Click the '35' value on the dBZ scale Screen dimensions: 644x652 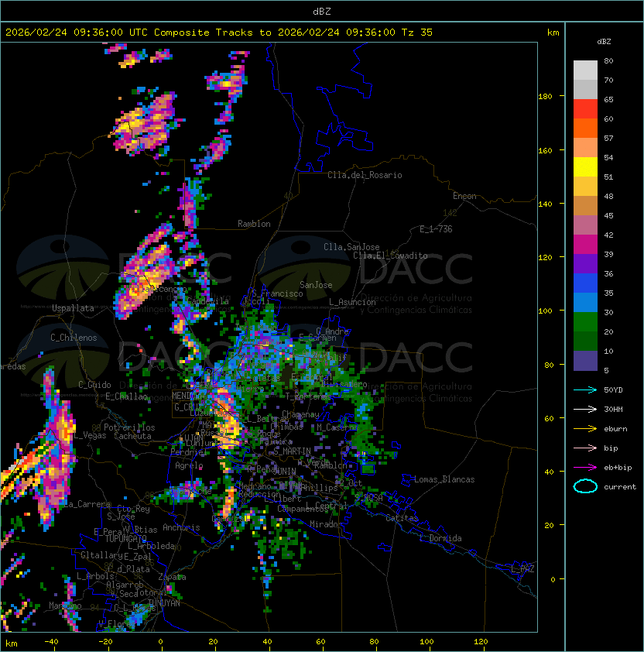(608, 293)
